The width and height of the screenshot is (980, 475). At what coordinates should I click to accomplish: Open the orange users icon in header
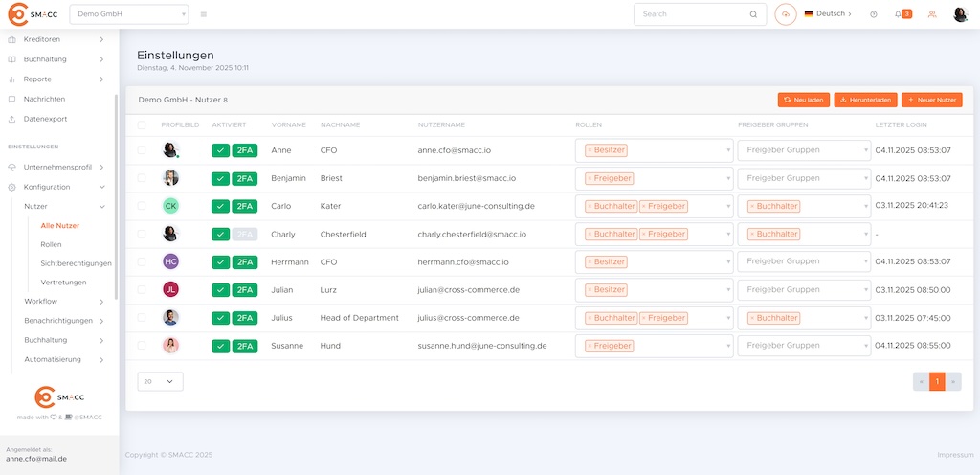coord(932,14)
